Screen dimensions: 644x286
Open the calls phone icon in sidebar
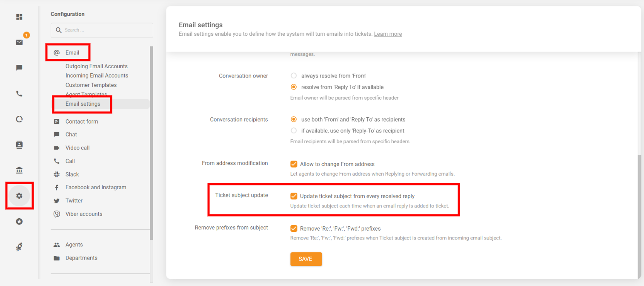point(19,94)
